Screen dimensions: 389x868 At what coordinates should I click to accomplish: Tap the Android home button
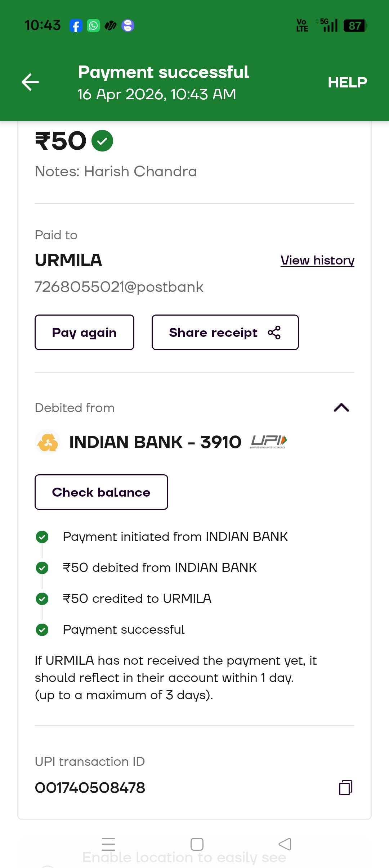pyautogui.click(x=197, y=844)
